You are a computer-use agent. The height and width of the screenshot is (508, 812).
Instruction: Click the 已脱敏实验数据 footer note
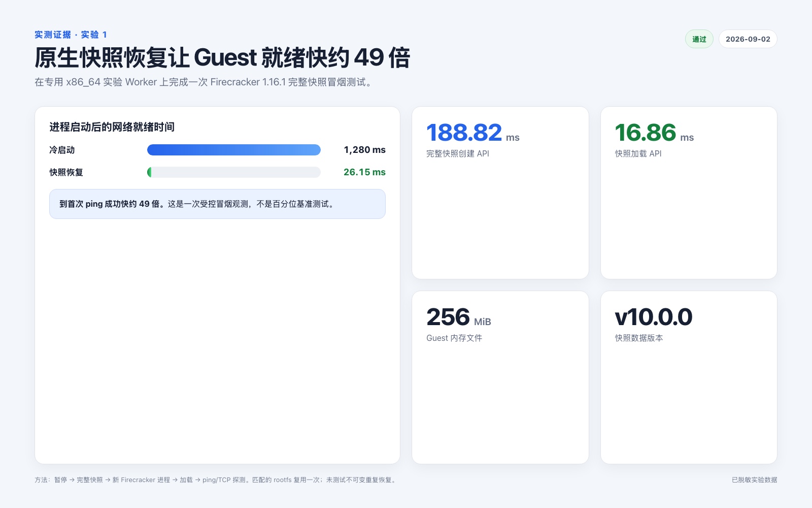coord(755,480)
